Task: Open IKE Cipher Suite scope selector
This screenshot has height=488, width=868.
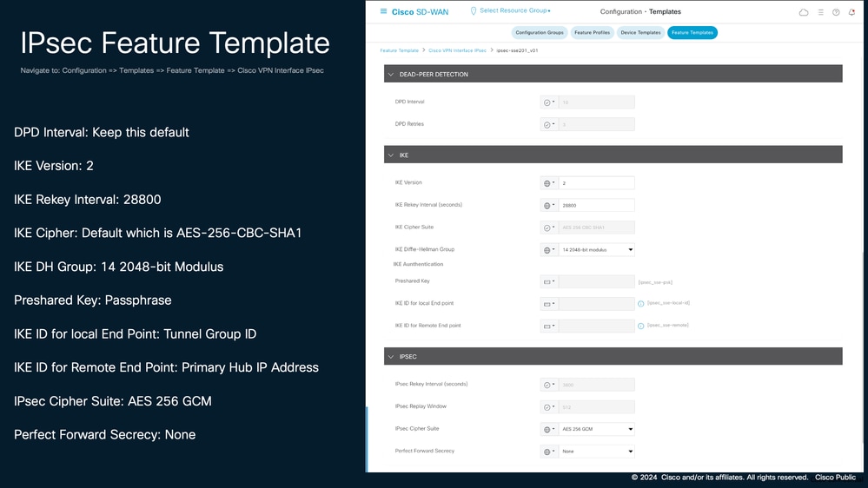Action: pos(549,228)
